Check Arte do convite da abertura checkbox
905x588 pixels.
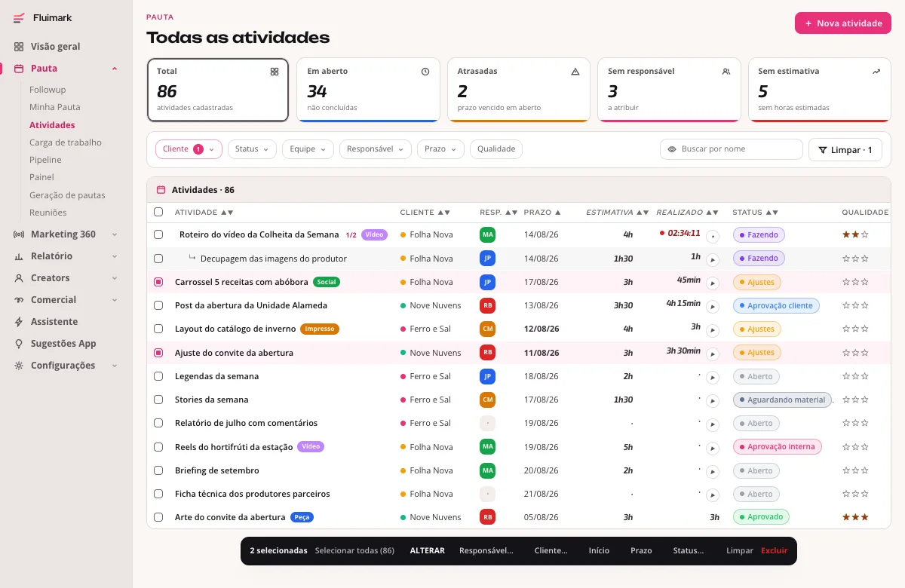tap(158, 517)
